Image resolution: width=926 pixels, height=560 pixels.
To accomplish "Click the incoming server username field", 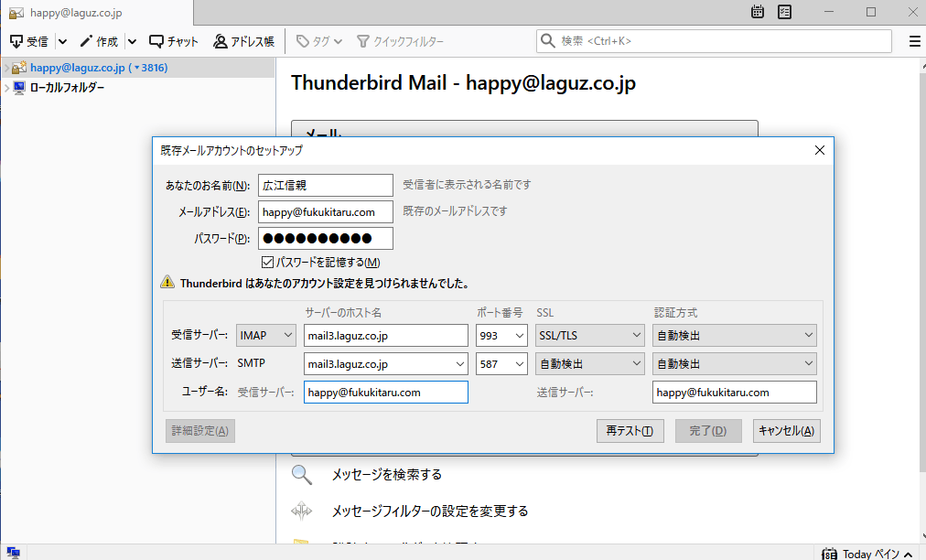I will coord(385,393).
